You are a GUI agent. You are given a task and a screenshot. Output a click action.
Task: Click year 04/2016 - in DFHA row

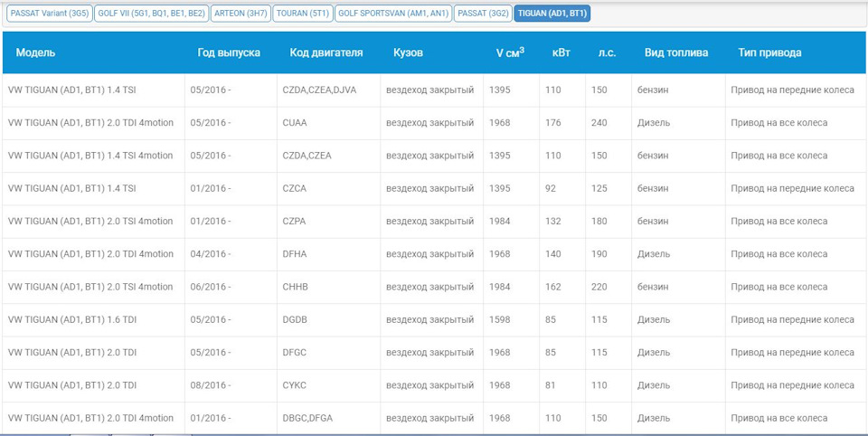point(211,254)
